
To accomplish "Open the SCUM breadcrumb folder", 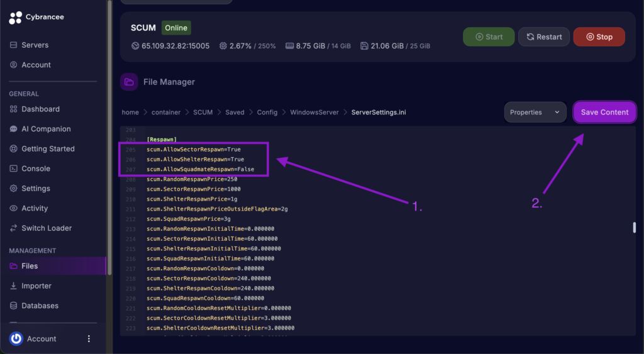I will (203, 112).
